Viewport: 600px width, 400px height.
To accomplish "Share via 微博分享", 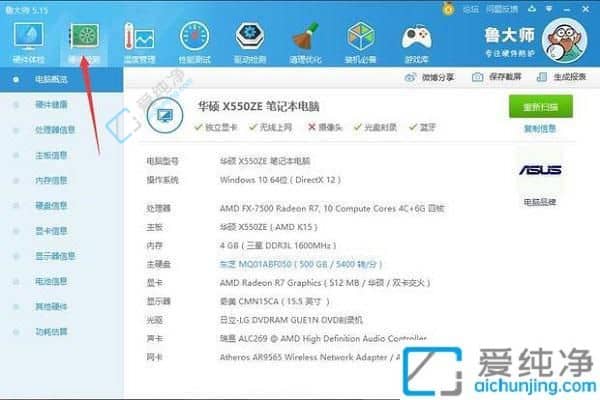I will [x=429, y=77].
